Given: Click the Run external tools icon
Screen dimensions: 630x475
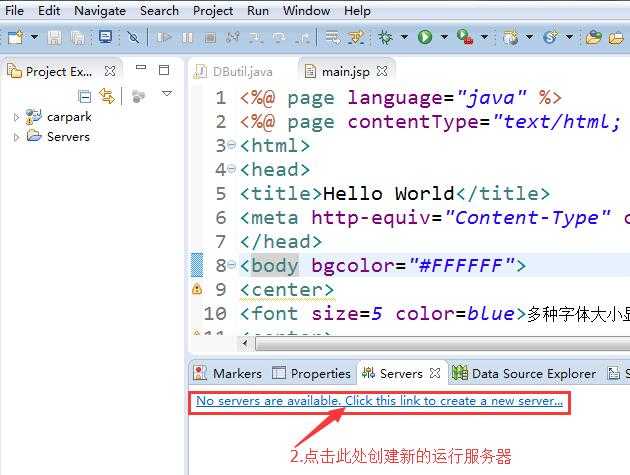Looking at the screenshot, I should coord(465,37).
